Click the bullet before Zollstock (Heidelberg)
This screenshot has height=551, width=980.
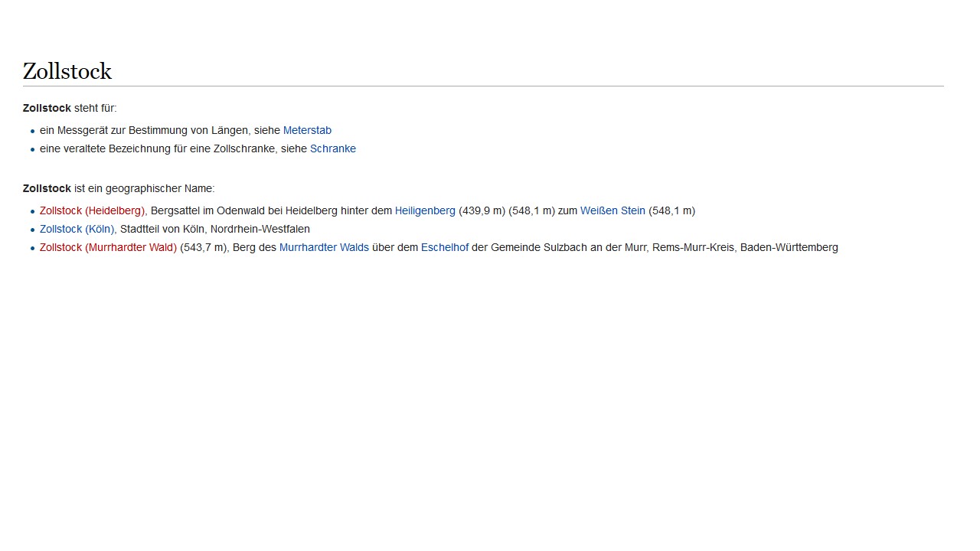point(33,211)
